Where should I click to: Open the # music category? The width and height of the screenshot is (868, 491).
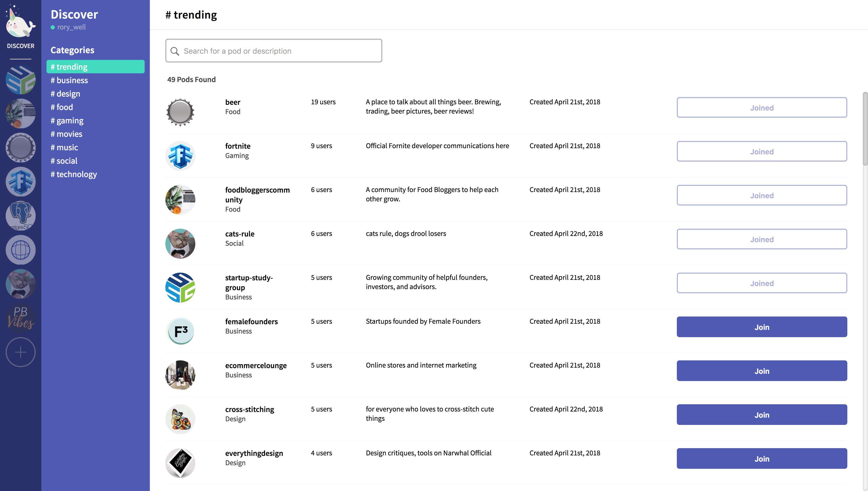pyautogui.click(x=64, y=147)
